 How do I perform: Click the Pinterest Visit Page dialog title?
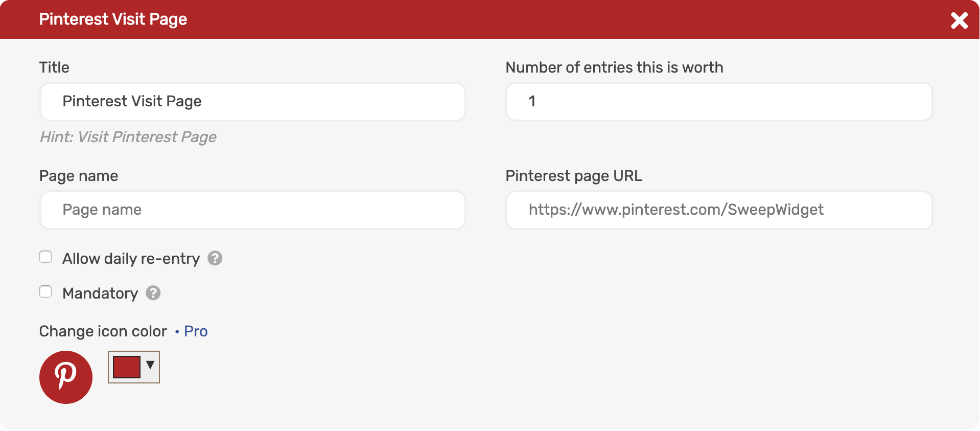113,19
